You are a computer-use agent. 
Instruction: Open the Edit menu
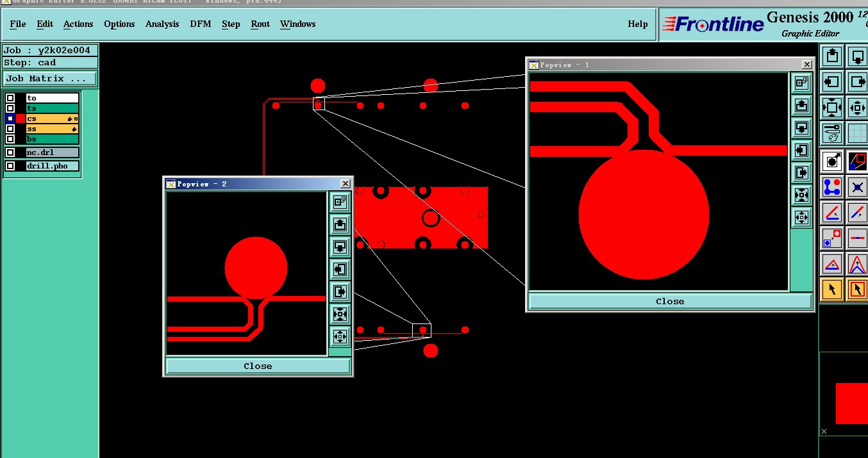click(x=45, y=24)
